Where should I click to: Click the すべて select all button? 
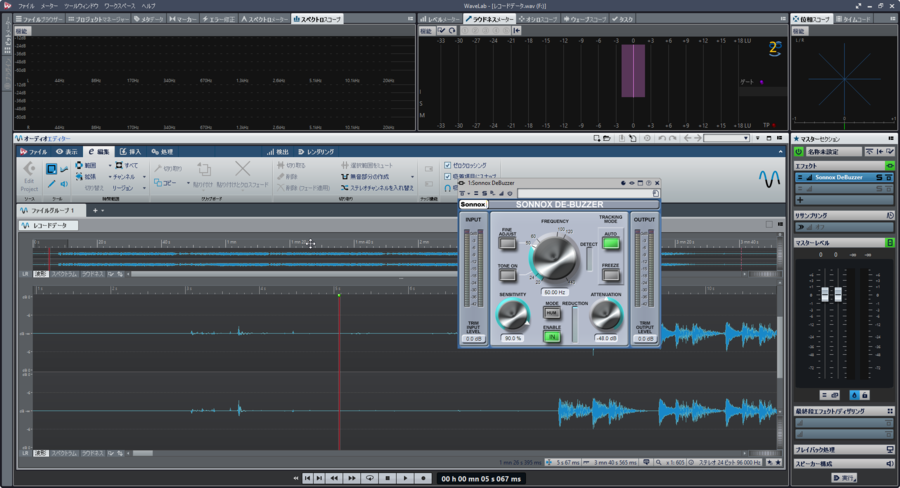pyautogui.click(x=126, y=165)
